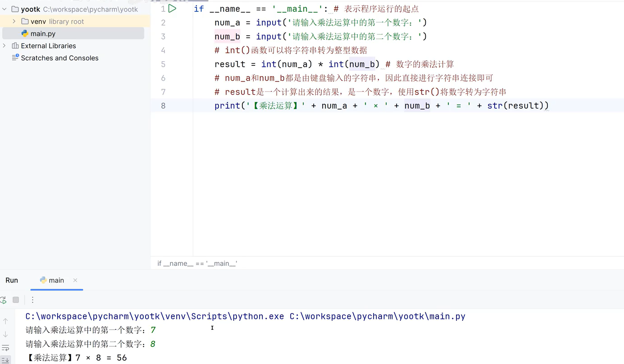Click console output '7 × 8 = 56'

click(x=101, y=358)
